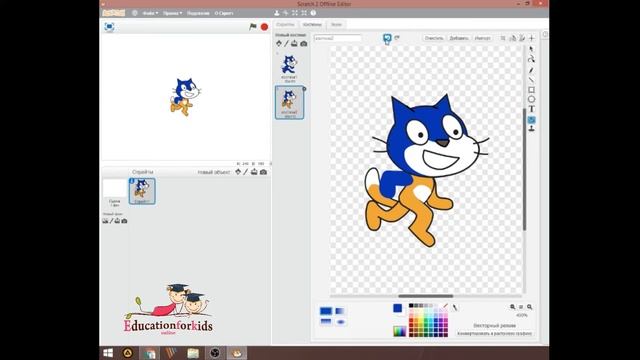Screen dimensions: 640x360
Task: Switch to the Скрипты tab
Action: (x=285, y=24)
